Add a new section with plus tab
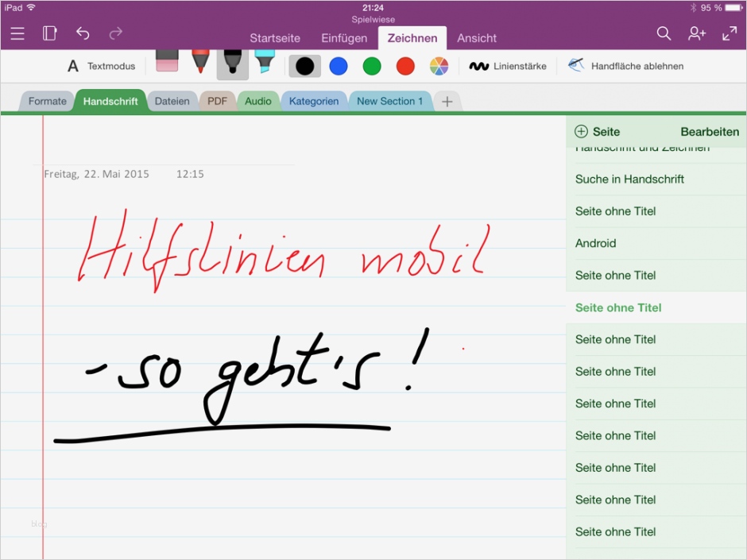Viewport: 747px width, 560px height. (x=447, y=102)
